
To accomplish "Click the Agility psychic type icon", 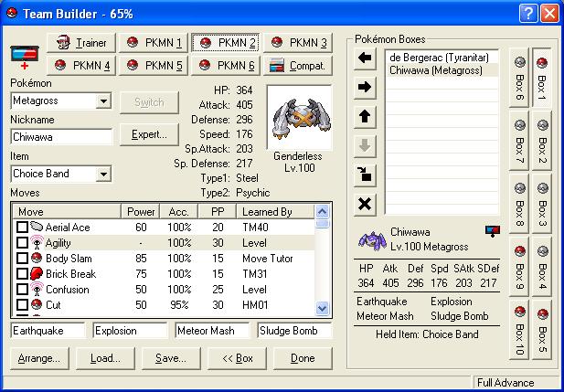I will click(37, 242).
